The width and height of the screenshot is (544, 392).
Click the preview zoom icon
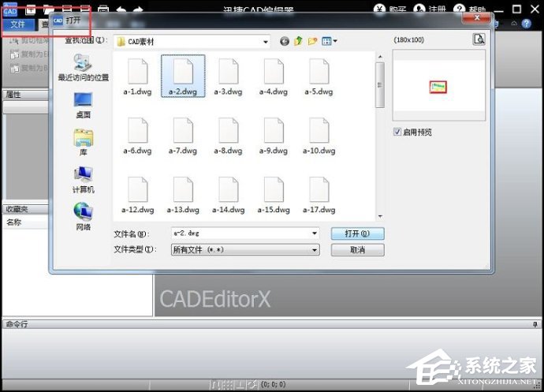click(x=479, y=39)
